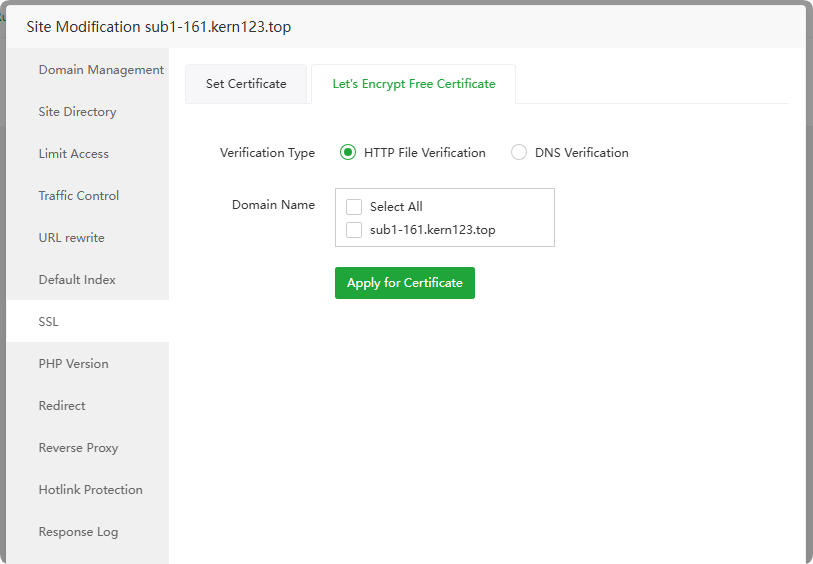Open URL rewrite settings
813x564 pixels.
click(x=71, y=238)
